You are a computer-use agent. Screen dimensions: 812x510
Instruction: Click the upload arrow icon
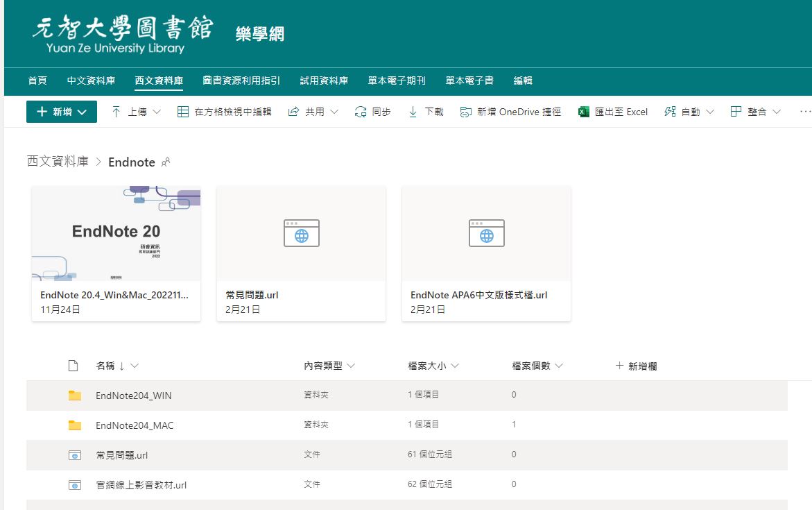pyautogui.click(x=116, y=112)
